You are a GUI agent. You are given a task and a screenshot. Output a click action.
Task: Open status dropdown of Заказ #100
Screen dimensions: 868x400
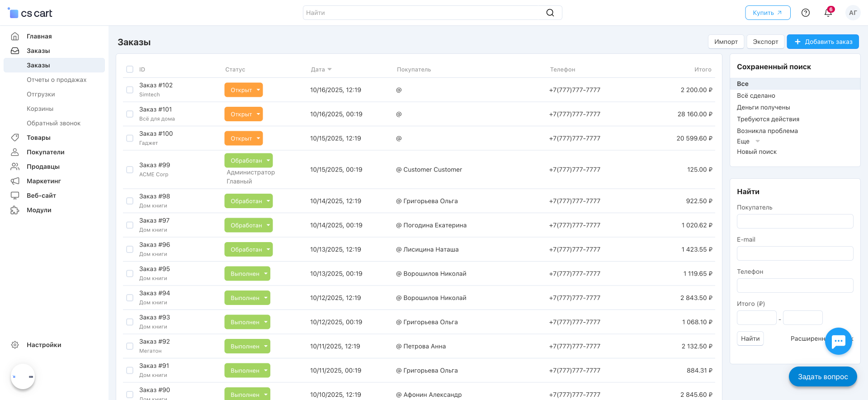pos(244,138)
